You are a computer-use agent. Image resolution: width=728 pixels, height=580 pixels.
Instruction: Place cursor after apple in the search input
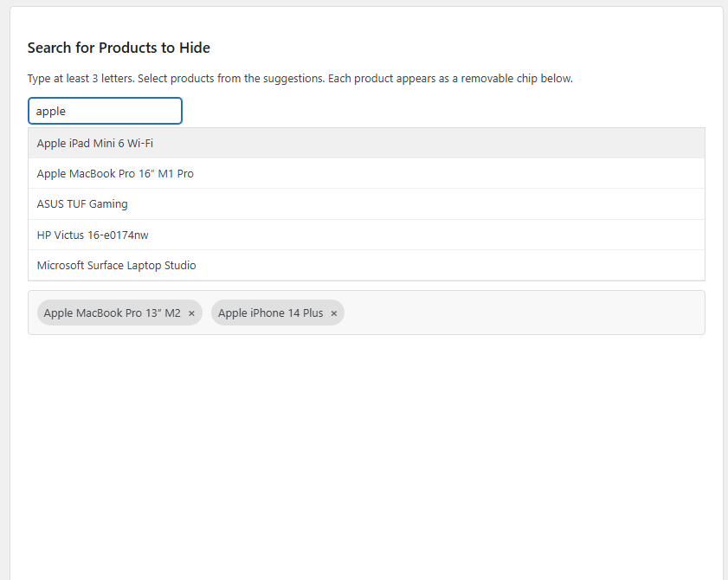coord(68,112)
